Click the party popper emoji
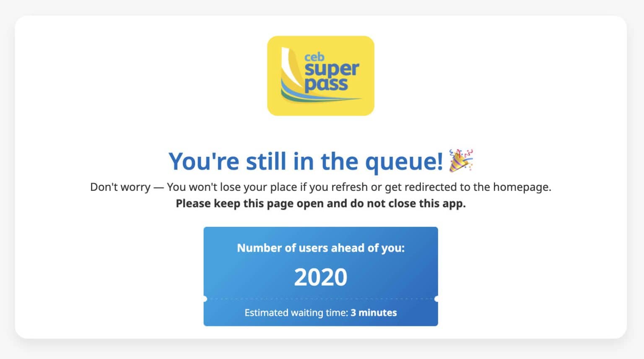 (x=461, y=160)
